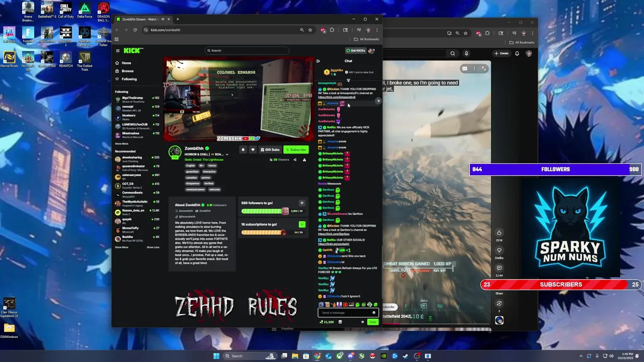Open Home in Kick sidebar
The image size is (644, 362).
pos(123,63)
